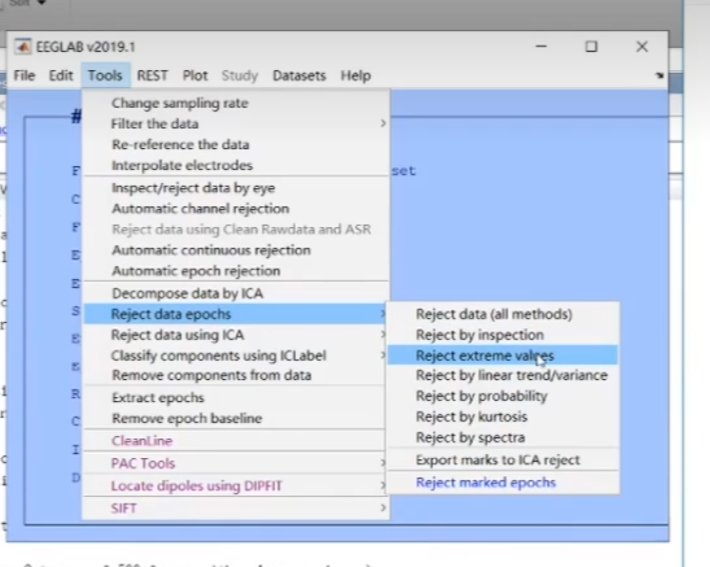Open the Plot menu

coord(195,75)
